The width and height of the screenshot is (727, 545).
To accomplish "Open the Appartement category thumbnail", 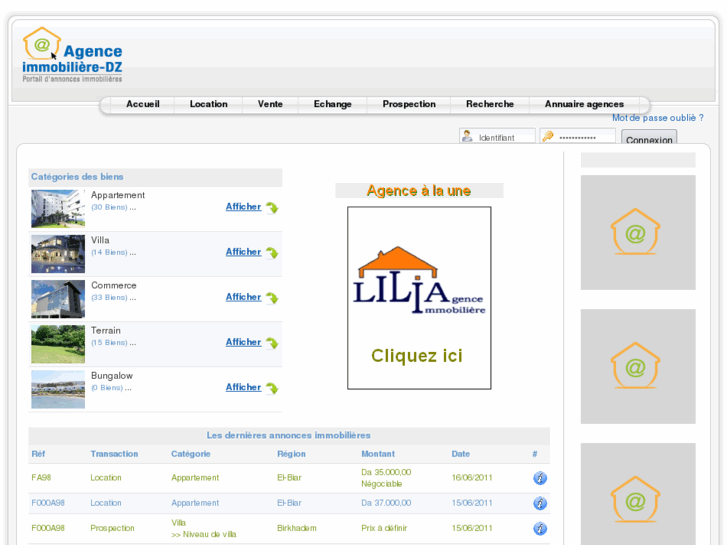I will tap(58, 209).
